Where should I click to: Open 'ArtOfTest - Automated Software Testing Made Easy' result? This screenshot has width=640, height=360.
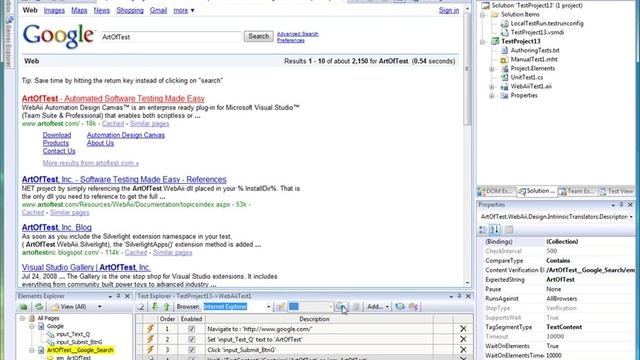click(x=113, y=98)
